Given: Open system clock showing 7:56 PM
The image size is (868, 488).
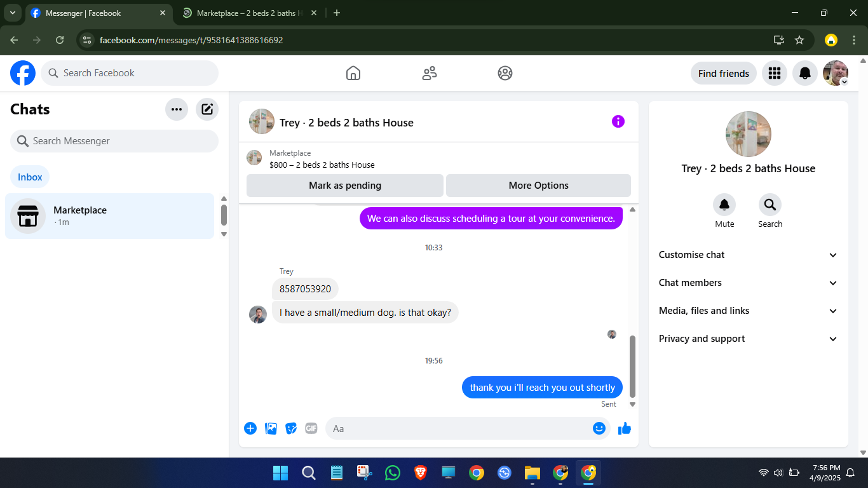Looking at the screenshot, I should coord(826,472).
